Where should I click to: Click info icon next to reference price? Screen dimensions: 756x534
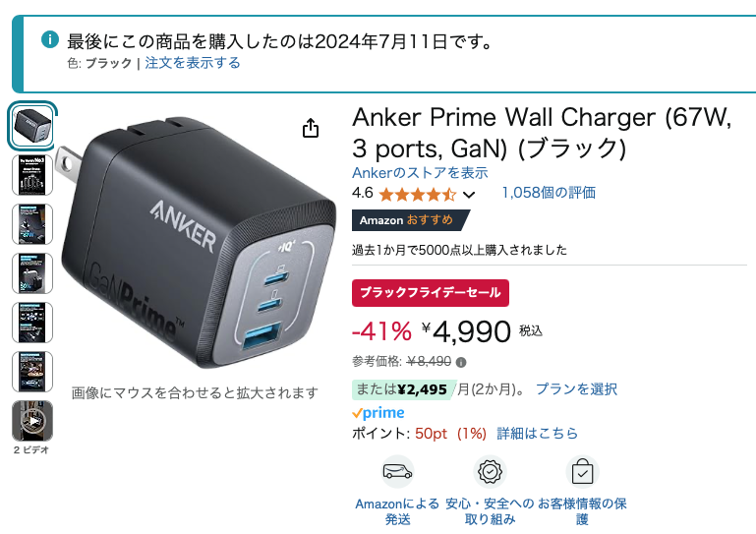[x=461, y=362]
